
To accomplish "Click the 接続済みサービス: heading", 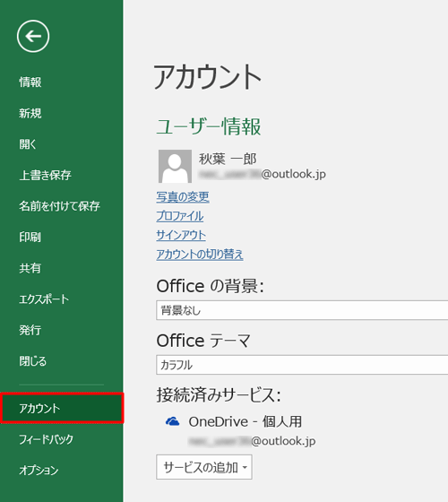I will pyautogui.click(x=219, y=394).
